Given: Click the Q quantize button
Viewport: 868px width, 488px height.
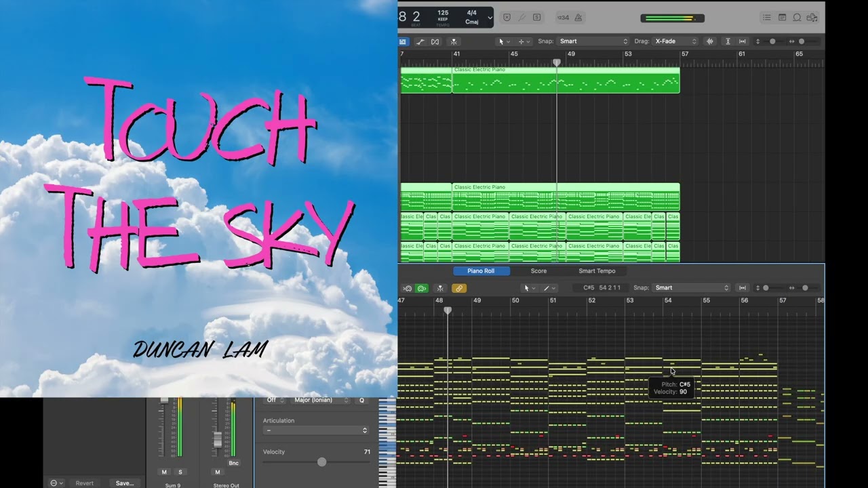Looking at the screenshot, I should pyautogui.click(x=361, y=401).
